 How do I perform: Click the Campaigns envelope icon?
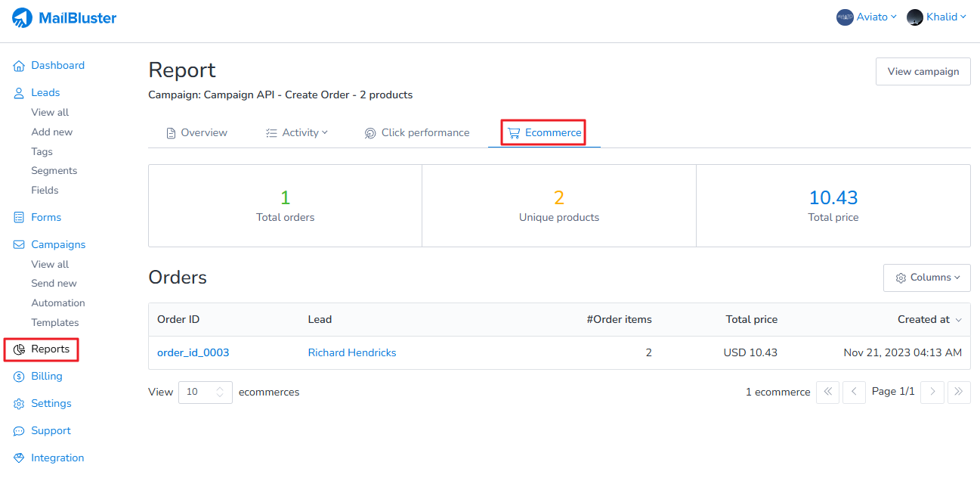[x=19, y=245]
